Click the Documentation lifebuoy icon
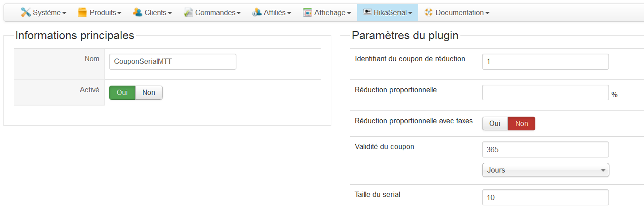The height and width of the screenshot is (212, 644). coord(428,12)
